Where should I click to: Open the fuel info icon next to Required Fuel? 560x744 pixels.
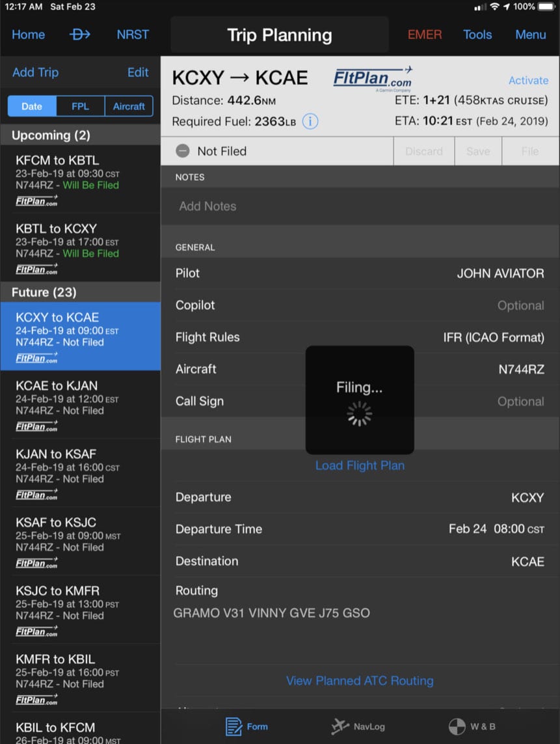pos(310,122)
